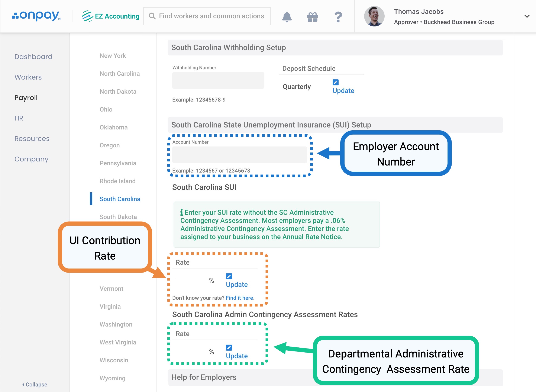Click the Admin Contingency Assessment Rate edit pencil icon
The width and height of the screenshot is (536, 392).
click(229, 348)
